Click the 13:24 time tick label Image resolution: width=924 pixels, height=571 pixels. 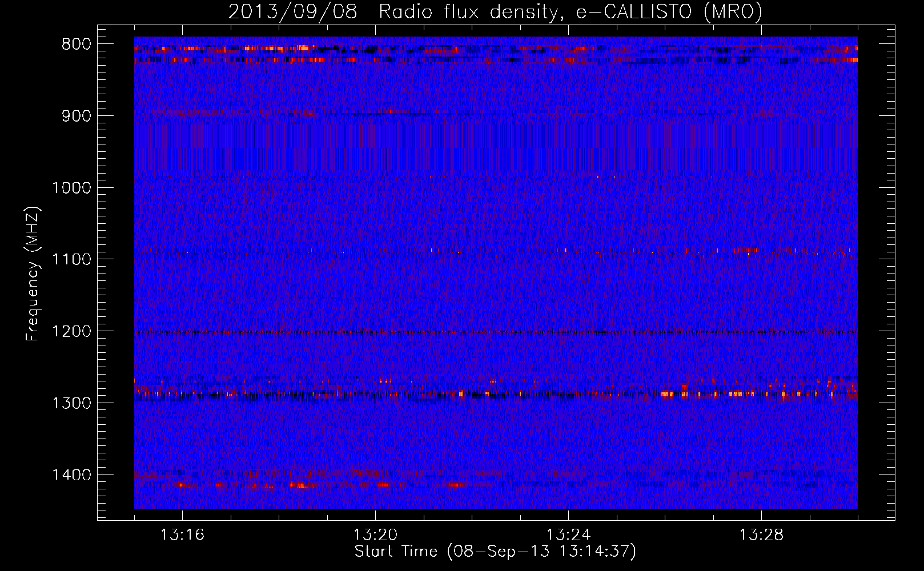coord(568,535)
